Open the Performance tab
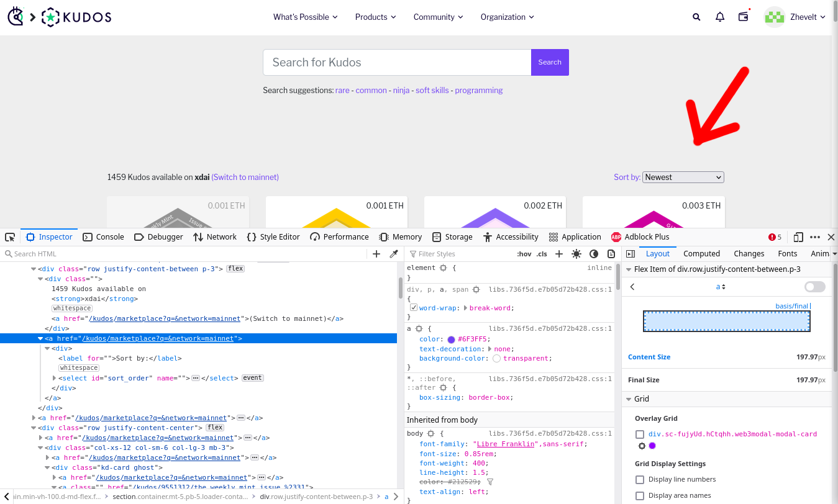Viewport: 838px width, 504px height. click(339, 237)
